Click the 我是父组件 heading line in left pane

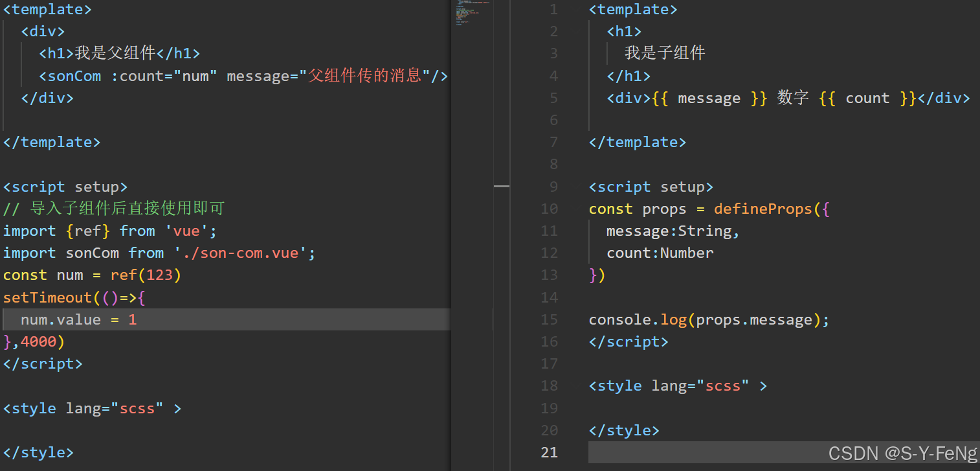[x=120, y=54]
